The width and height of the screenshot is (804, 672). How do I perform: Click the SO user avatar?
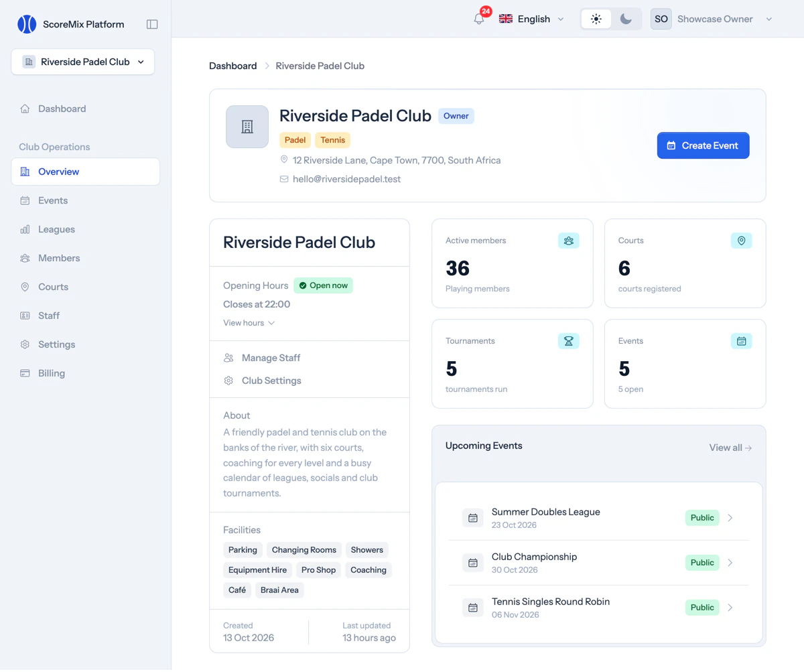coord(661,19)
